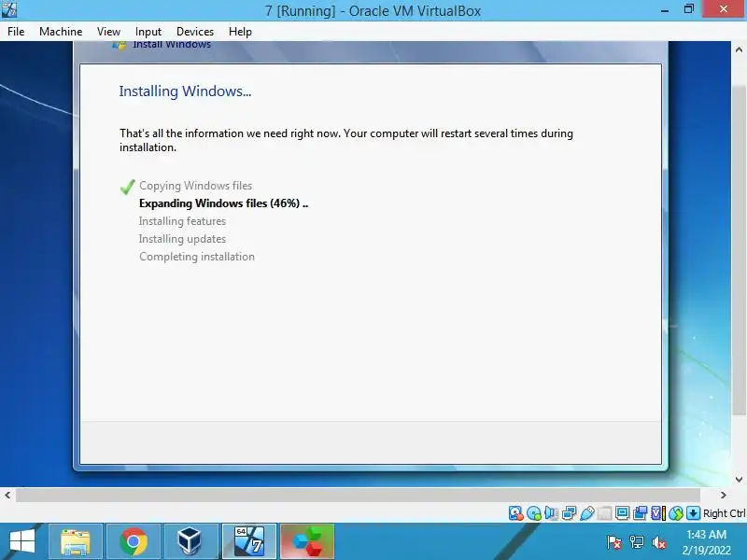Close the VirtualBox VM window
This screenshot has height=560, width=747.
[724, 9]
